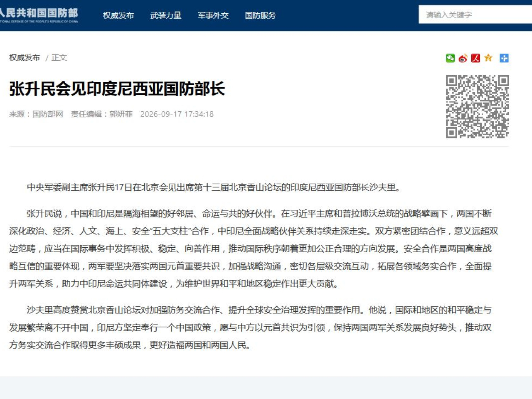Click editor text 责任编辑：郭妍菲
532x399 pixels.
pyautogui.click(x=102, y=114)
